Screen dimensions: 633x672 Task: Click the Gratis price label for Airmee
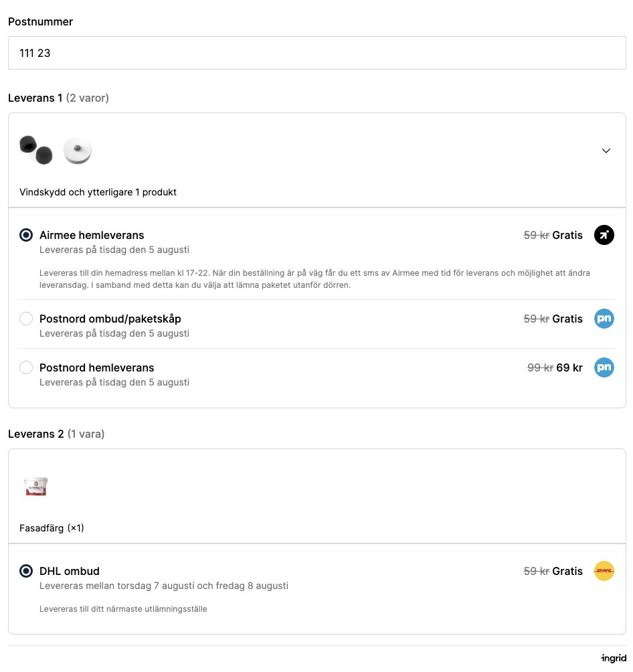[567, 235]
